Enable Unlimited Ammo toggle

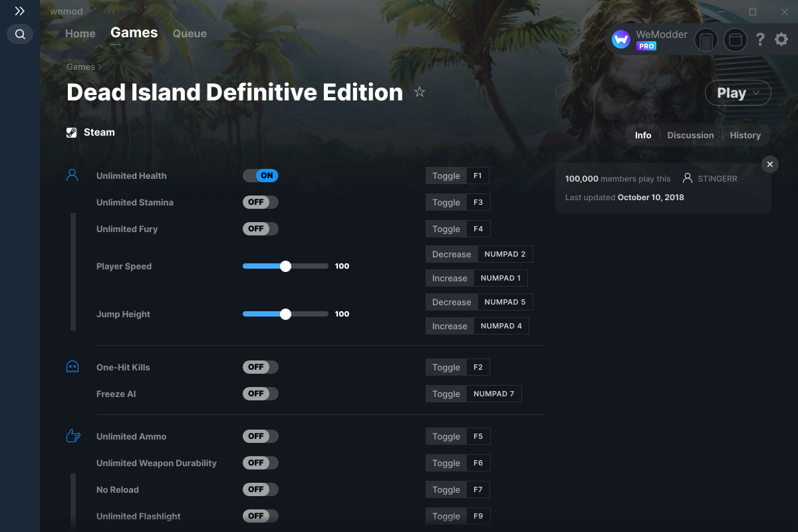point(261,436)
